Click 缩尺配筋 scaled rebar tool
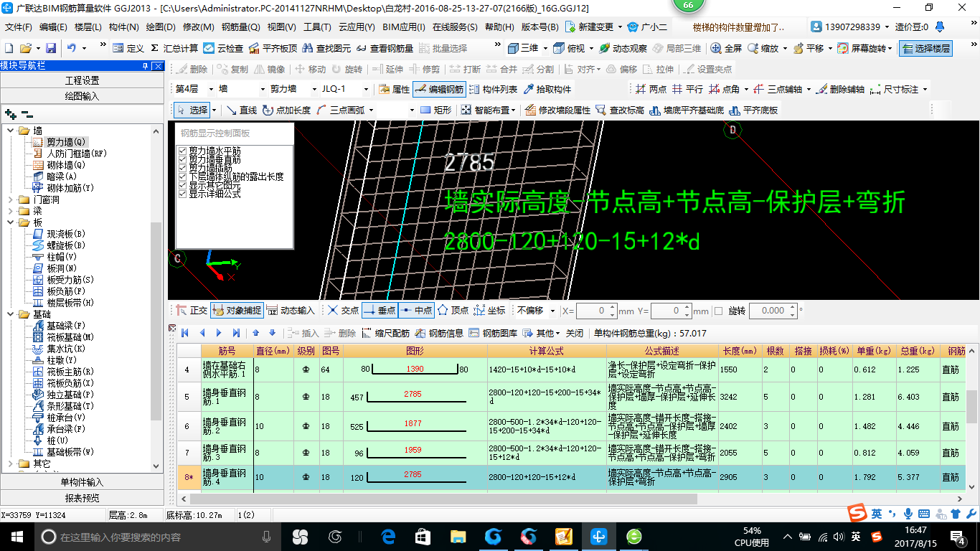The width and height of the screenshot is (980, 551). pos(385,334)
